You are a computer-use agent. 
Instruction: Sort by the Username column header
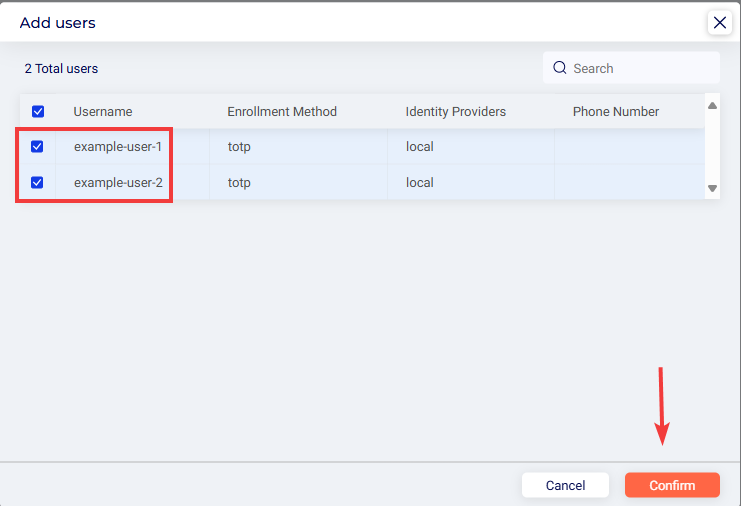click(x=103, y=112)
